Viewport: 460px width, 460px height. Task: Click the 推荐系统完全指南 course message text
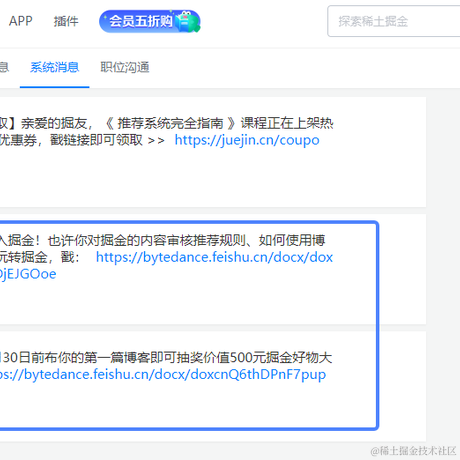[x=170, y=124]
